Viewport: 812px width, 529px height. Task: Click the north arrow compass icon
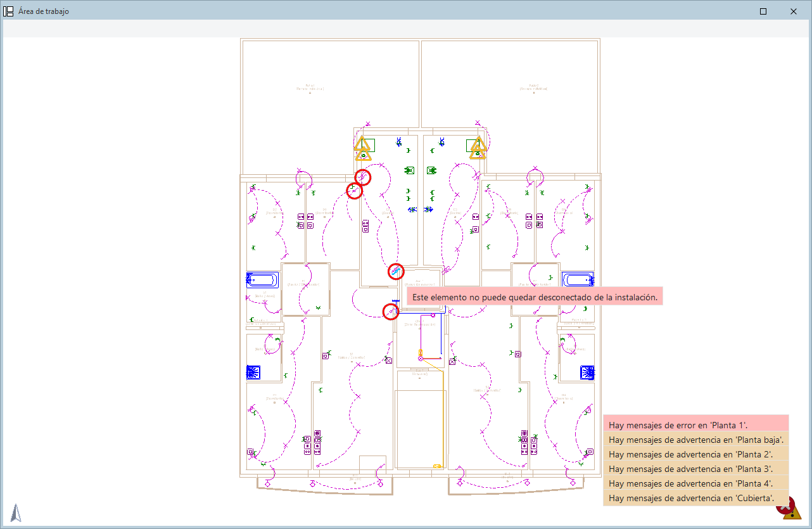point(16,513)
